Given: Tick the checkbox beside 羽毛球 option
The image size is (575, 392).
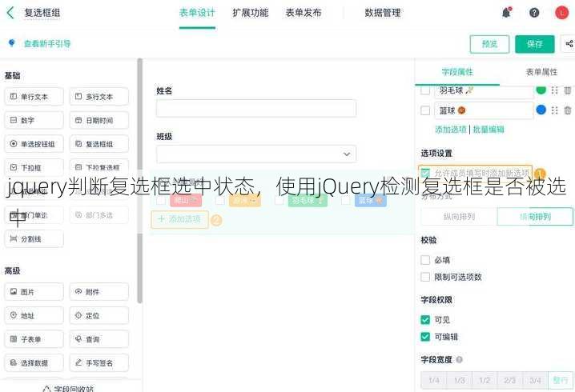Looking at the screenshot, I should pos(425,90).
